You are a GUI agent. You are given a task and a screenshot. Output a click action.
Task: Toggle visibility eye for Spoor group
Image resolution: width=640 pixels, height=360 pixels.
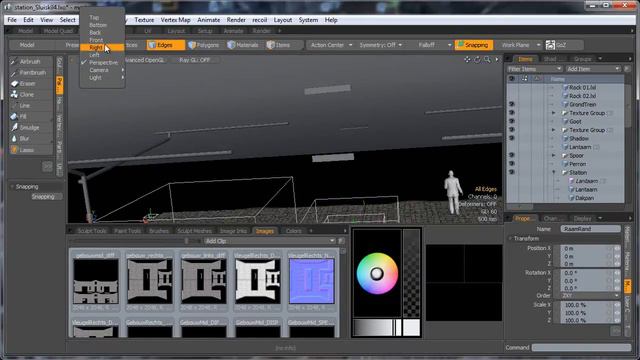click(511, 156)
